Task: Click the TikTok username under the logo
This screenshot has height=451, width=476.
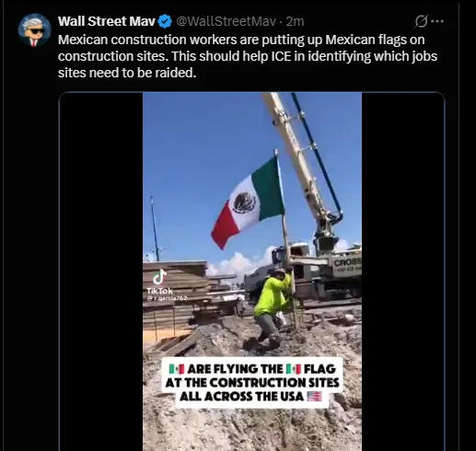Action: pyautogui.click(x=168, y=298)
